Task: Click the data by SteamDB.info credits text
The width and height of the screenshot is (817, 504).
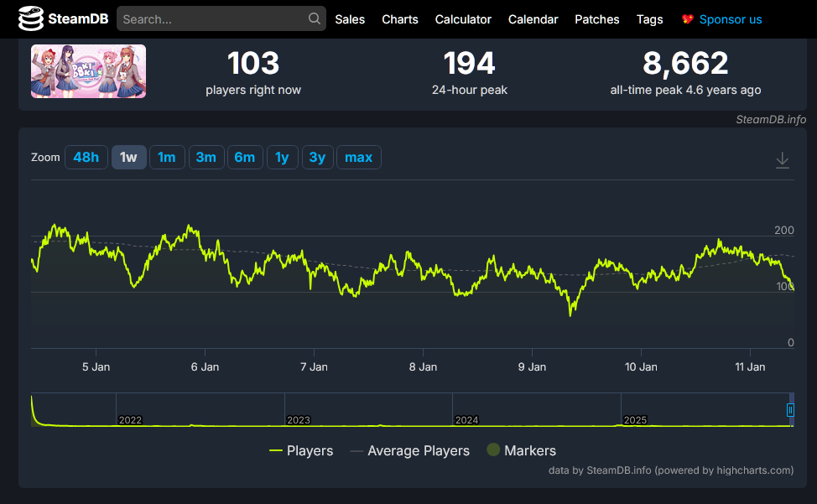Action: pyautogui.click(x=671, y=470)
